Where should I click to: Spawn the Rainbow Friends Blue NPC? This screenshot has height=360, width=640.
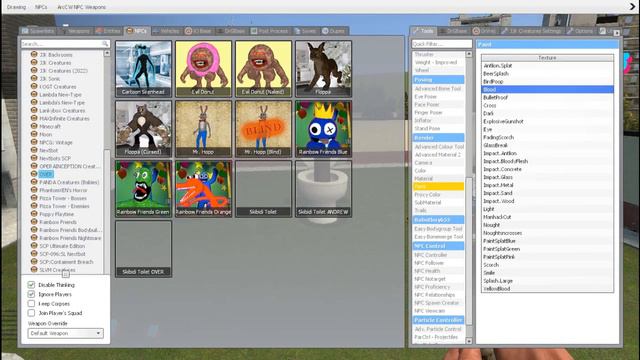tap(323, 129)
